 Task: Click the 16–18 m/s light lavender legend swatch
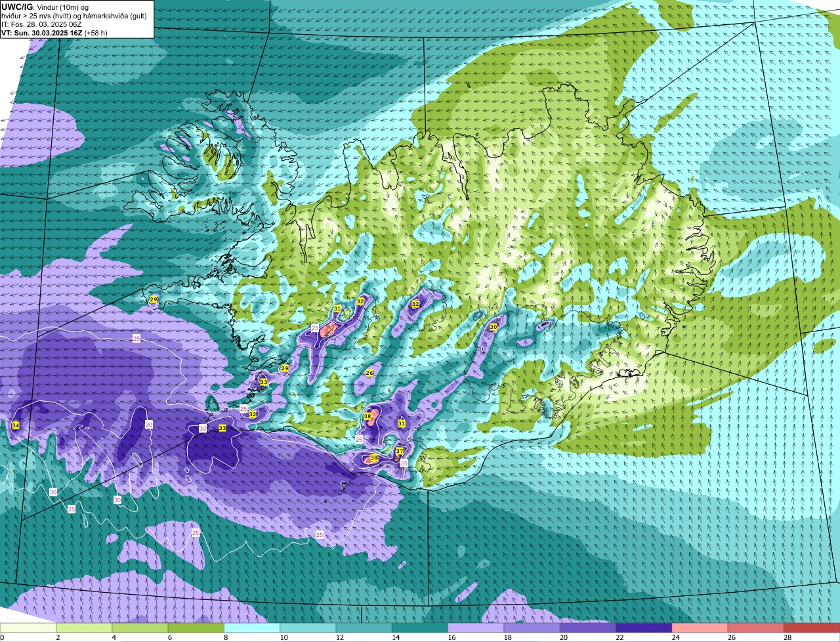tap(476, 628)
